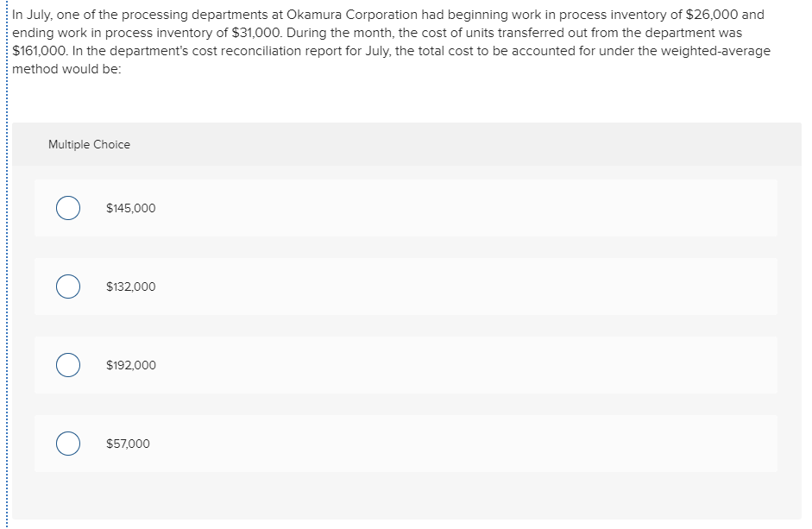Click the $57,000 answer text label
This screenshot has height=529, width=812.
point(127,444)
